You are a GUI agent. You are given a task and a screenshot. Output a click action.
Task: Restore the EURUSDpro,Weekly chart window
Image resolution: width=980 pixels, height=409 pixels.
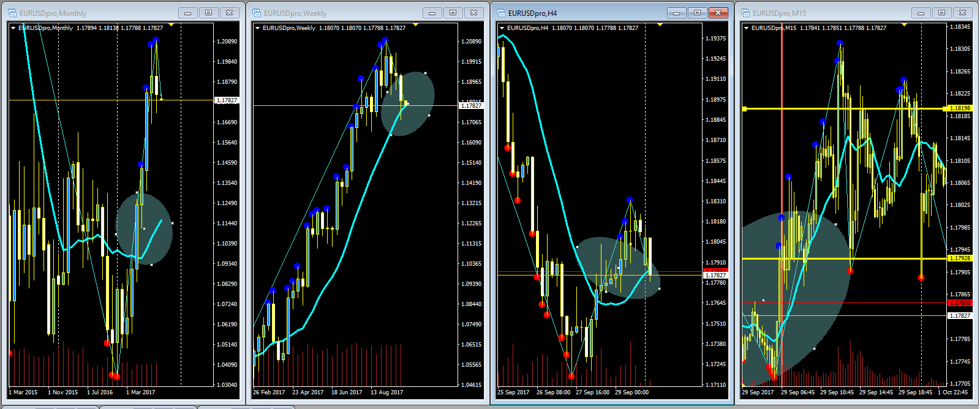pos(453,13)
